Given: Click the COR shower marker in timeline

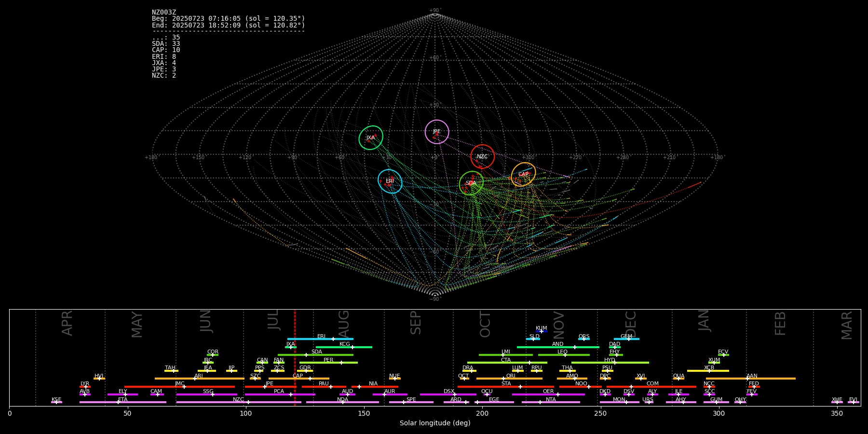Looking at the screenshot, I should 213,355.
